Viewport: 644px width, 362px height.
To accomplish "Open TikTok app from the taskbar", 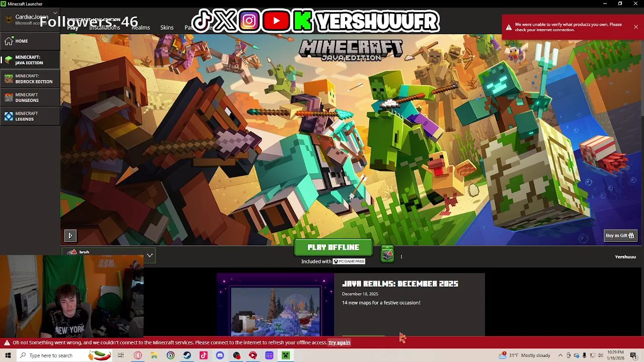I will [203, 355].
